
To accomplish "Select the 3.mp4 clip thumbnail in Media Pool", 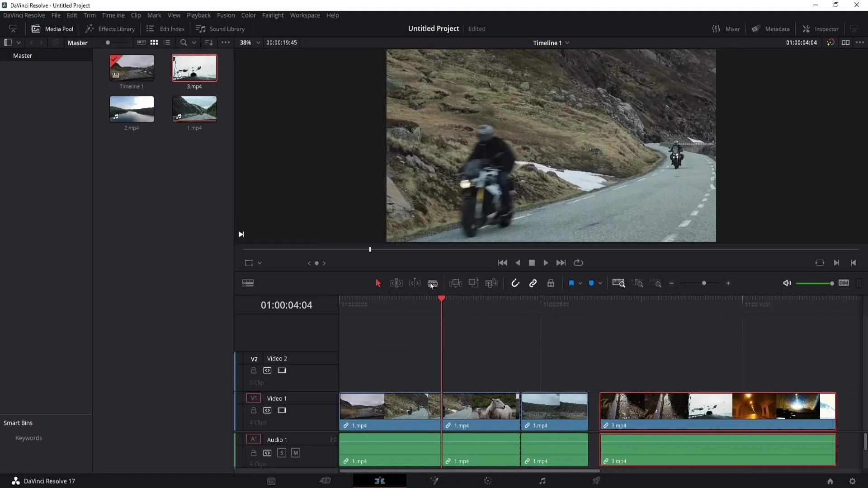I will [194, 67].
